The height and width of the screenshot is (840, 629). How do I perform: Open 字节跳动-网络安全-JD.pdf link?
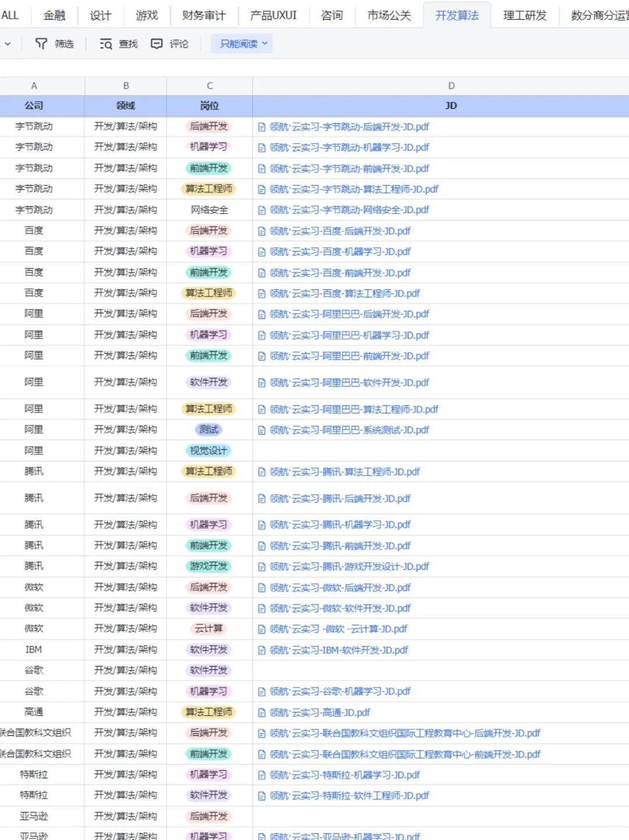tap(349, 210)
